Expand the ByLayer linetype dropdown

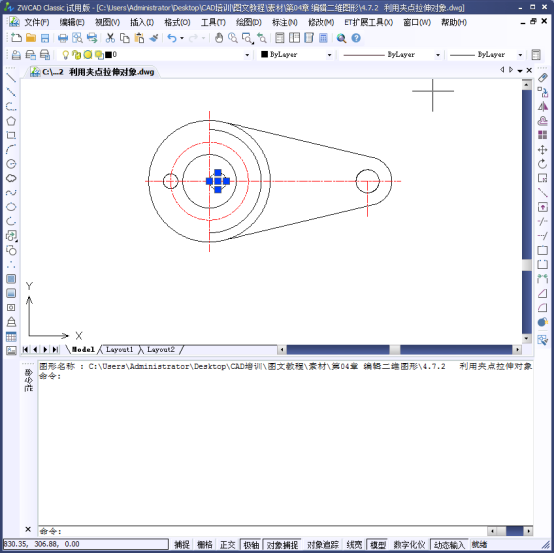[438, 55]
